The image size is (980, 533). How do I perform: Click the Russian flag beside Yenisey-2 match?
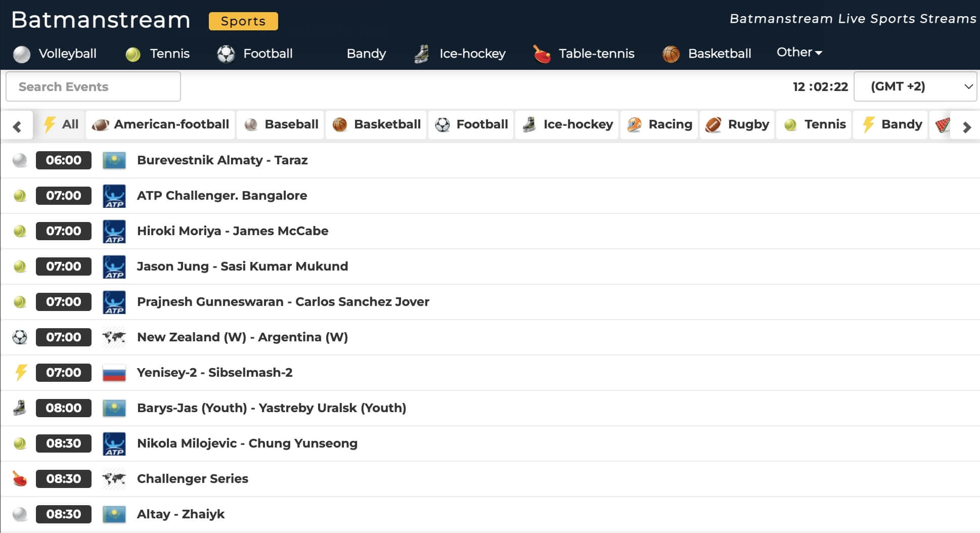click(x=114, y=373)
